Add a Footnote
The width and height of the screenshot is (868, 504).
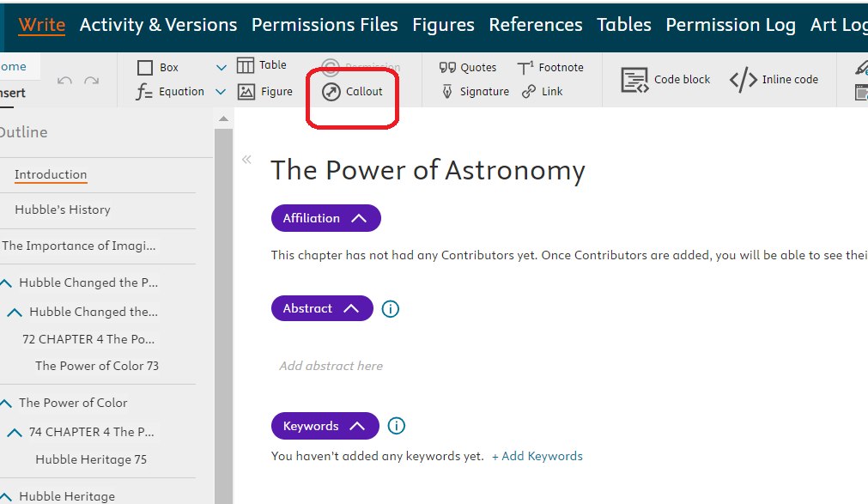click(x=550, y=68)
